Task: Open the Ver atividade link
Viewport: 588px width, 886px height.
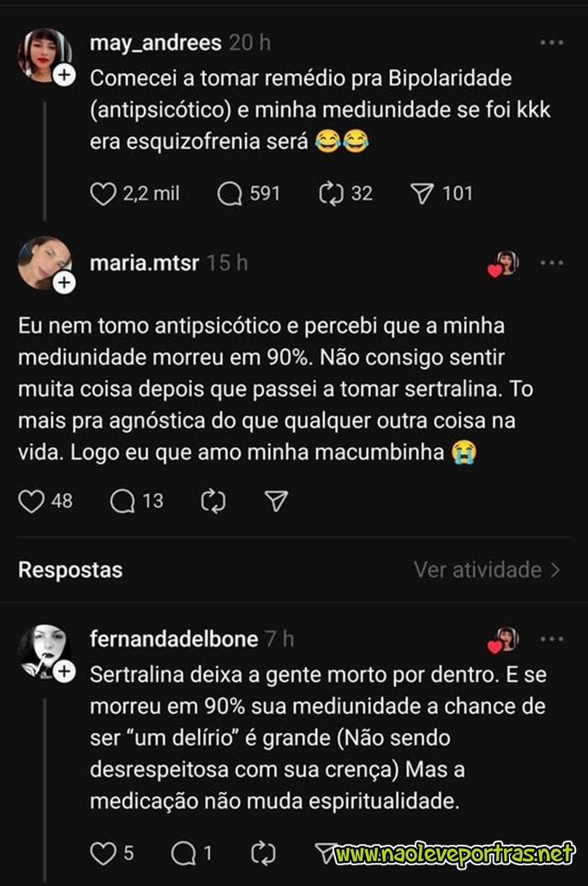Action: coord(488,570)
